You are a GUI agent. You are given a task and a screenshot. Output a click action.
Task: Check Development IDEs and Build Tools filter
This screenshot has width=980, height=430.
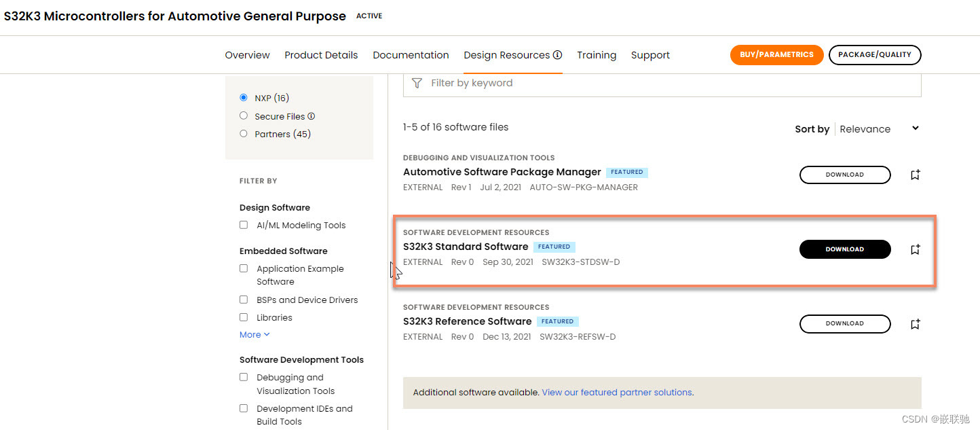coord(244,408)
